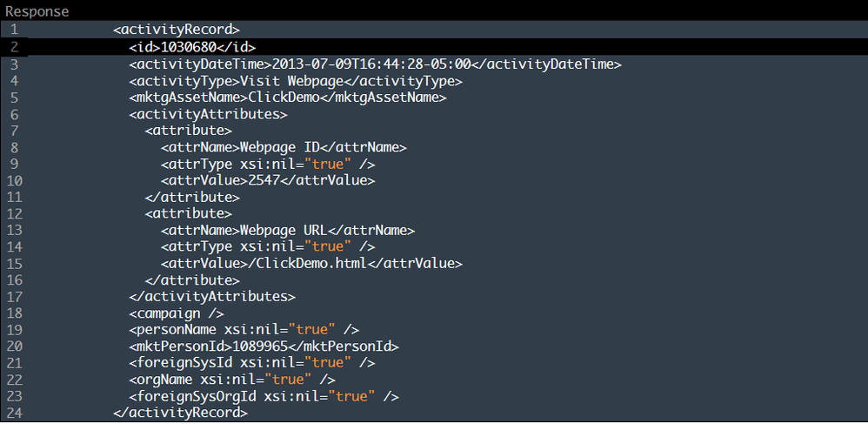Click the foreignSysId nil element

click(x=252, y=363)
